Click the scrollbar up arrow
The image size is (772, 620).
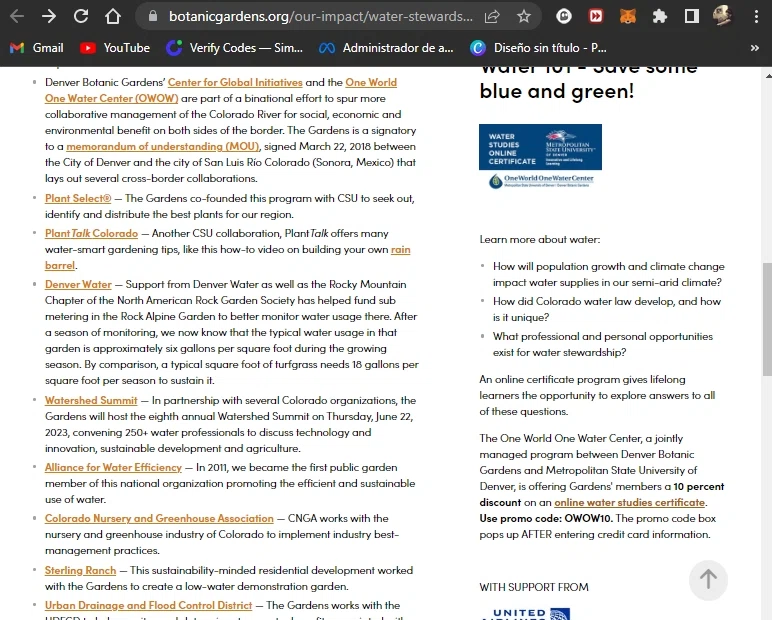[x=768, y=75]
